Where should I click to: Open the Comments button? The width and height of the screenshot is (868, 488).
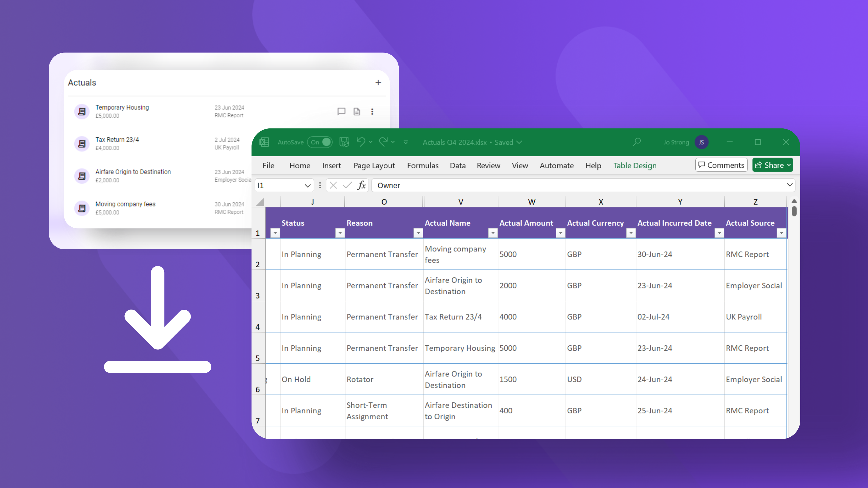pos(721,165)
